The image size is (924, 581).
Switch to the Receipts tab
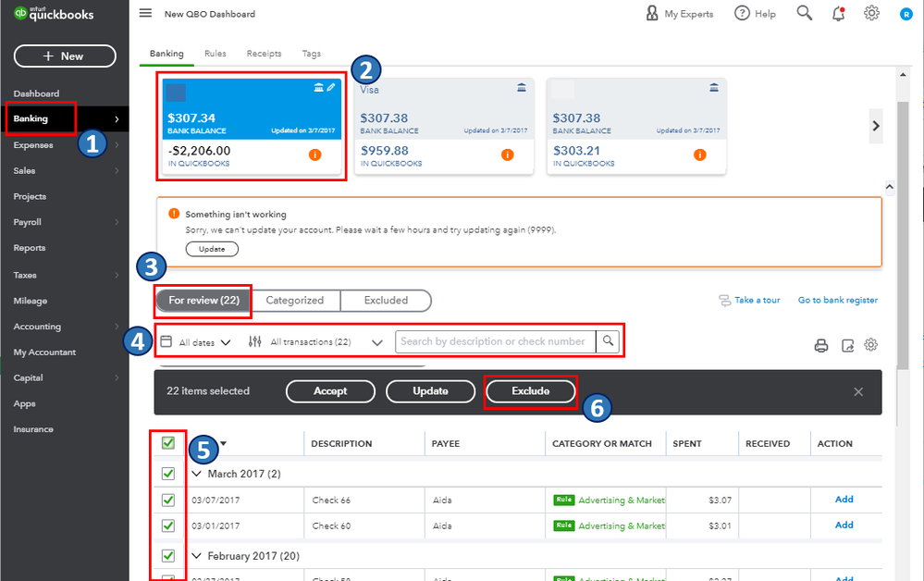click(x=264, y=54)
